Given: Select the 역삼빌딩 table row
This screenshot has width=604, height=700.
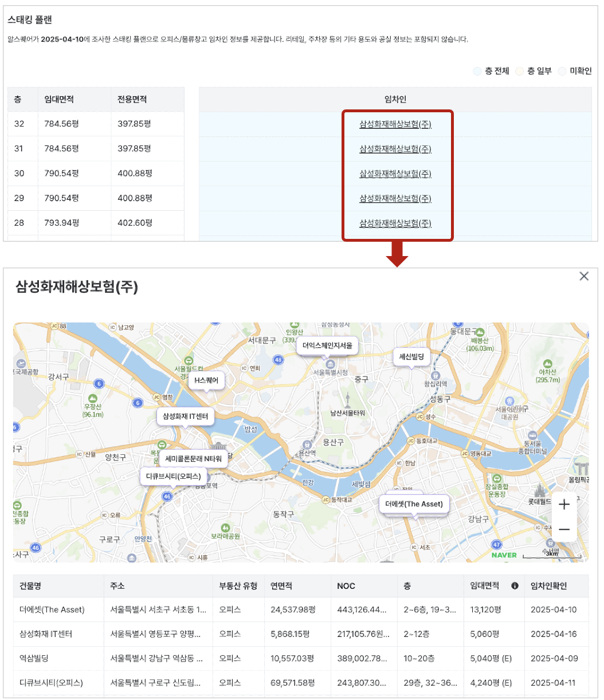Looking at the screenshot, I should point(301,658).
